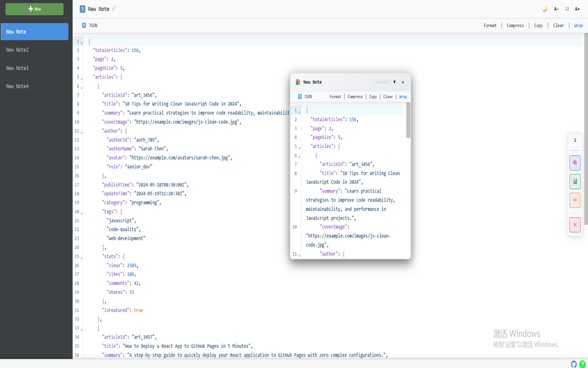
Task: Click Copy in the main editor toolbar
Action: click(x=538, y=25)
